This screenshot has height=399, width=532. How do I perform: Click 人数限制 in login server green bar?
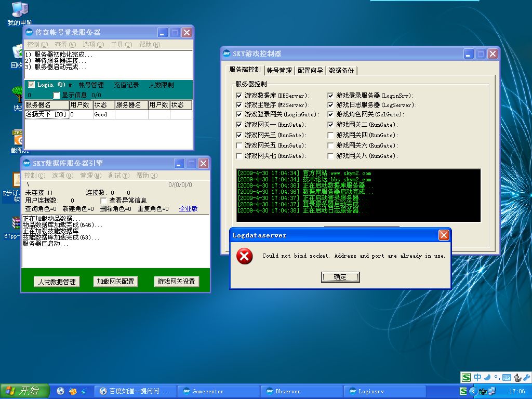tap(162, 85)
